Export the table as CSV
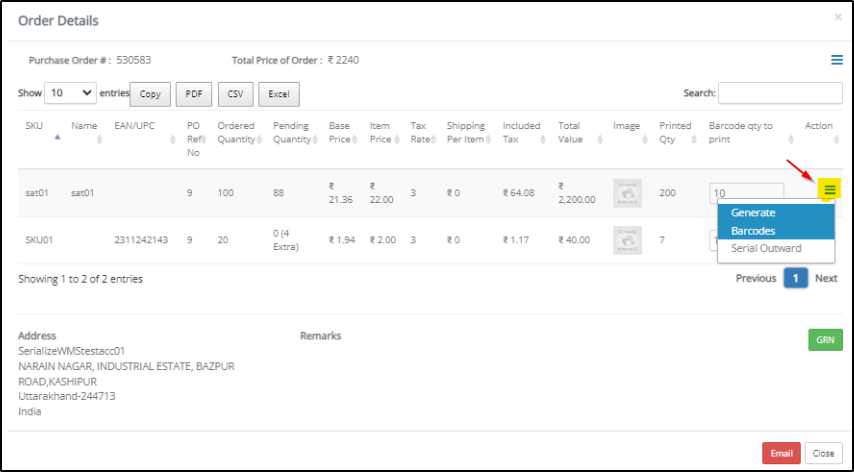The height and width of the screenshot is (472, 854). click(x=234, y=94)
